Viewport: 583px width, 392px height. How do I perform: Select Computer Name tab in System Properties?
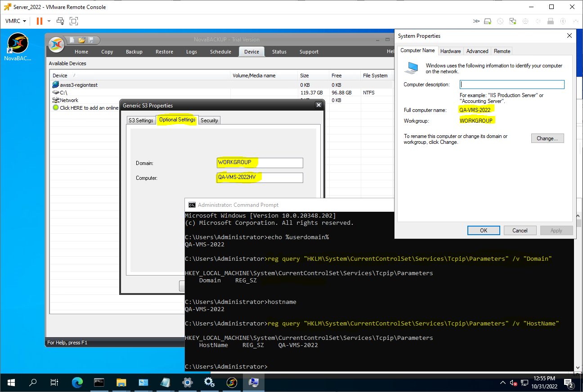(x=417, y=50)
